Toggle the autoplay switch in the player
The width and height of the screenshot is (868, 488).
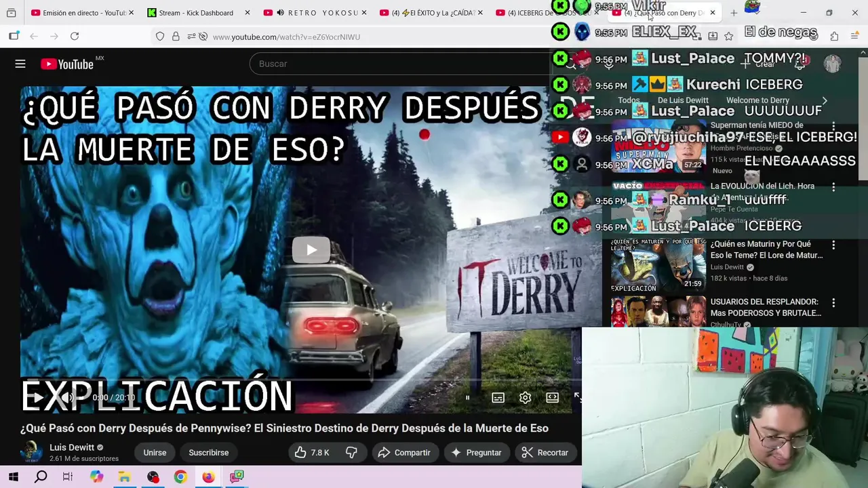[467, 398]
